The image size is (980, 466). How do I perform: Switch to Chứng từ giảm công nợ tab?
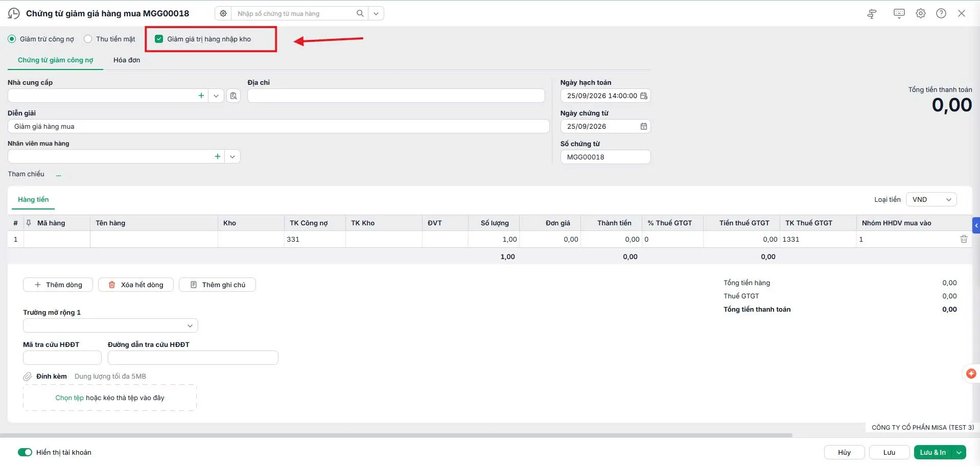[x=55, y=60]
